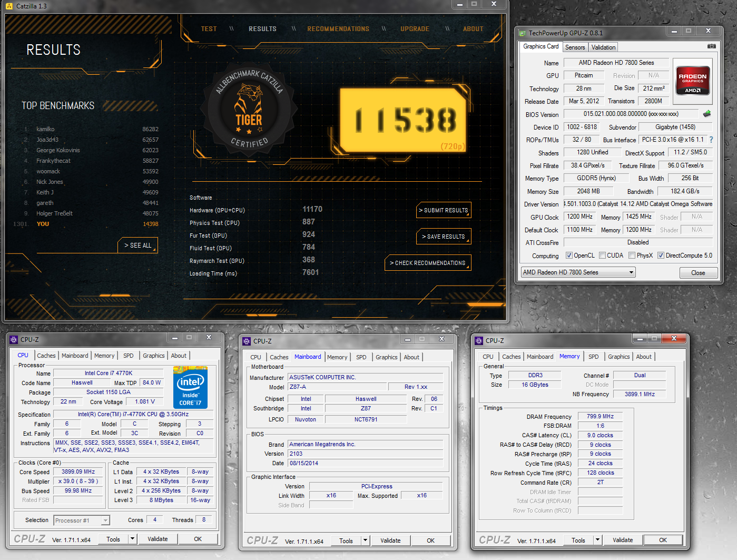Click the Tiger Certified badge in Catzilla
The width and height of the screenshot is (737, 560).
pyautogui.click(x=248, y=109)
